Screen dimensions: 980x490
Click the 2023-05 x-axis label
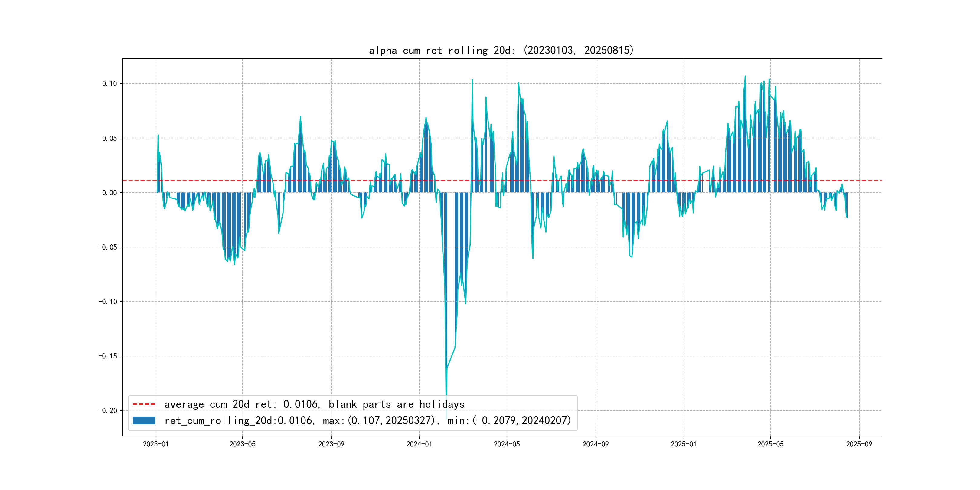[242, 444]
